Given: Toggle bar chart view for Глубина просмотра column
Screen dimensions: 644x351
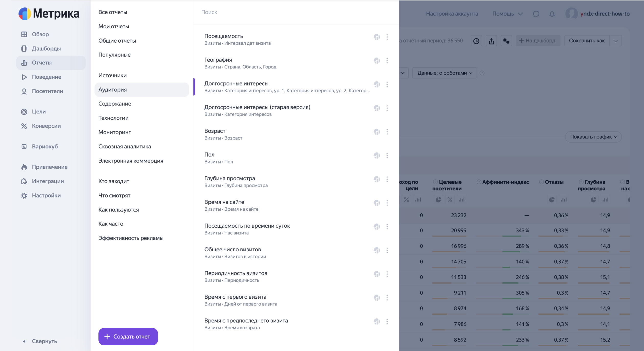Looking at the screenshot, I should coord(605,200).
